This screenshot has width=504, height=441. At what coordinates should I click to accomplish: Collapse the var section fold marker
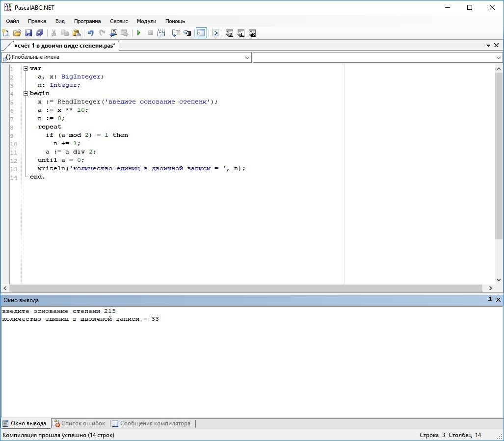click(x=26, y=69)
